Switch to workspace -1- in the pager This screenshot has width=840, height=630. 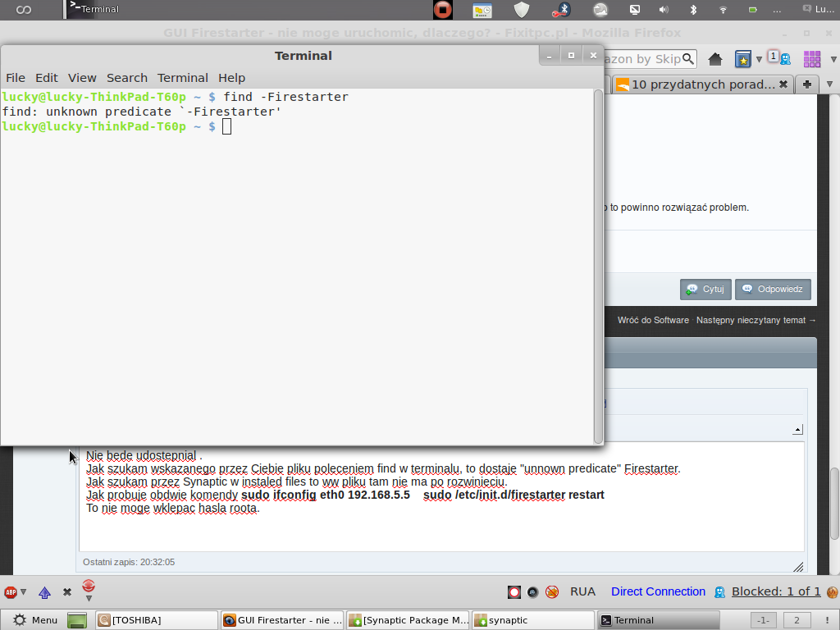point(764,620)
